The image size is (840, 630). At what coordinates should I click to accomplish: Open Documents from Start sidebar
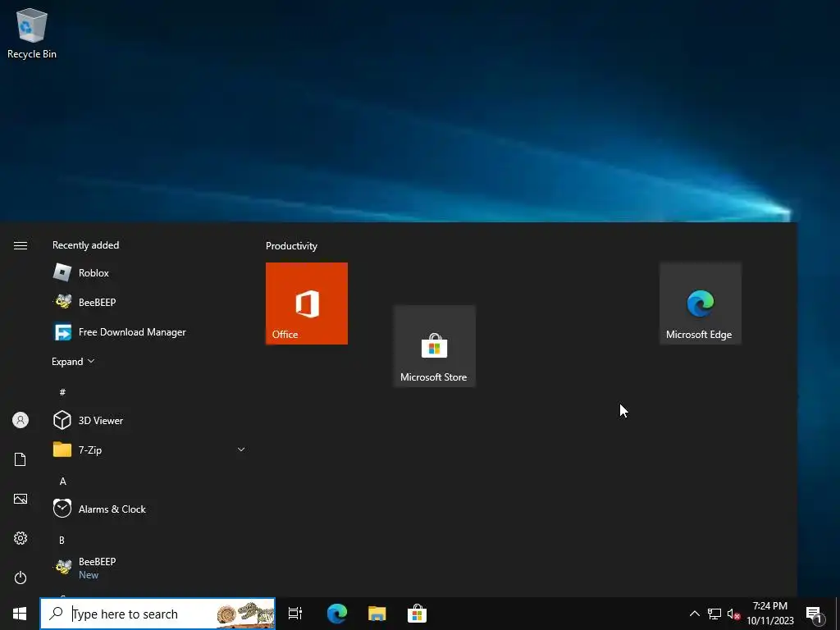(x=21, y=459)
